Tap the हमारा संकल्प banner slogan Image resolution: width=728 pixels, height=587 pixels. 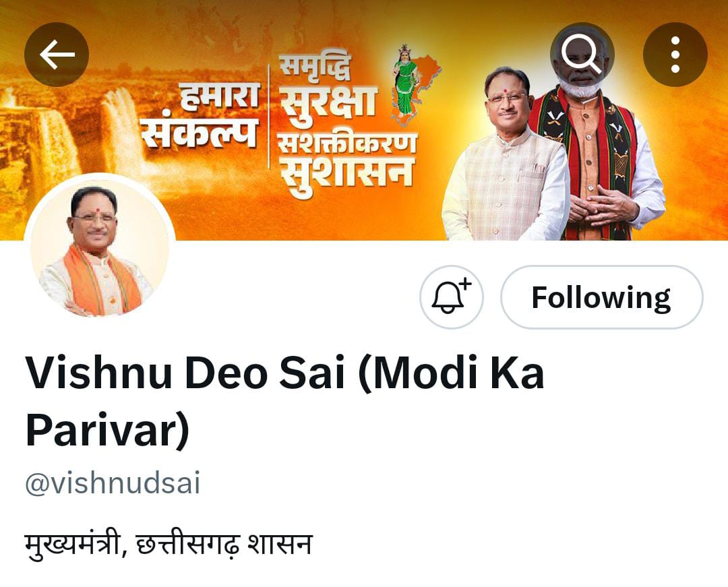[x=200, y=115]
